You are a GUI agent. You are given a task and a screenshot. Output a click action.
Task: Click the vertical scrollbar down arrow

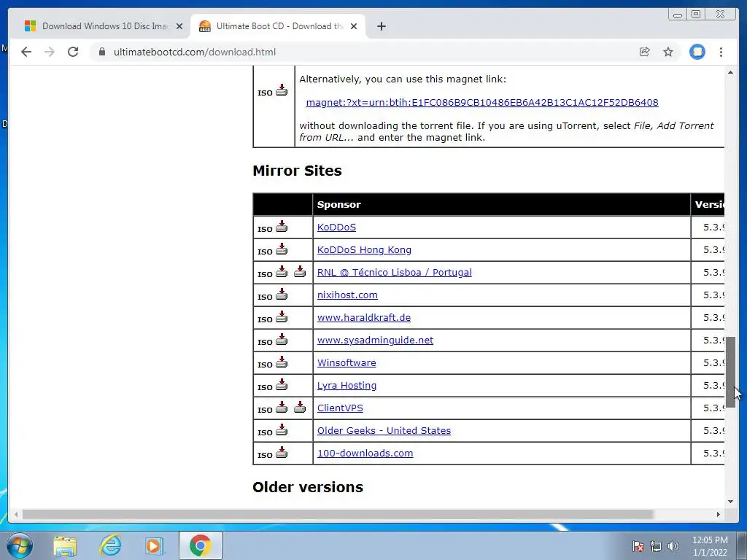pos(731,501)
